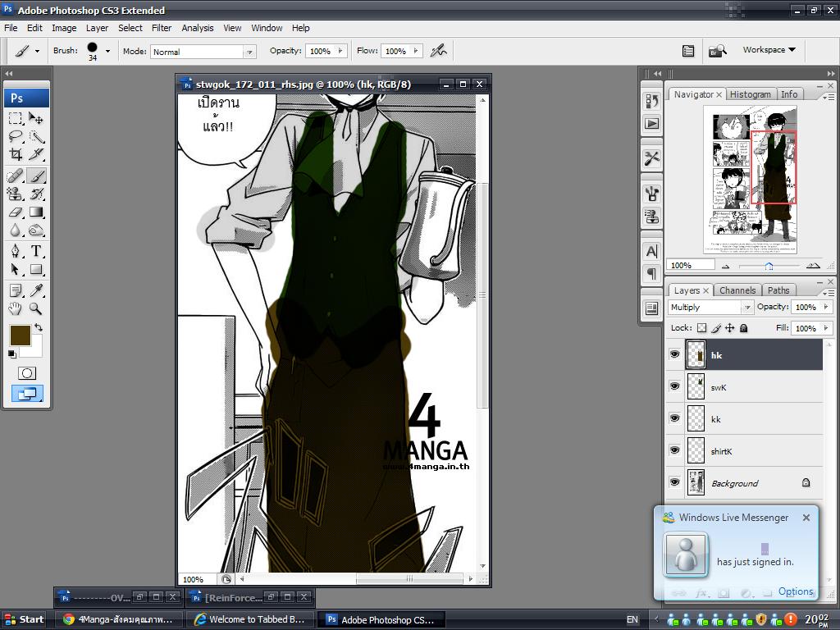Select the Eyedropper tool
The width and height of the screenshot is (840, 630).
(x=36, y=290)
